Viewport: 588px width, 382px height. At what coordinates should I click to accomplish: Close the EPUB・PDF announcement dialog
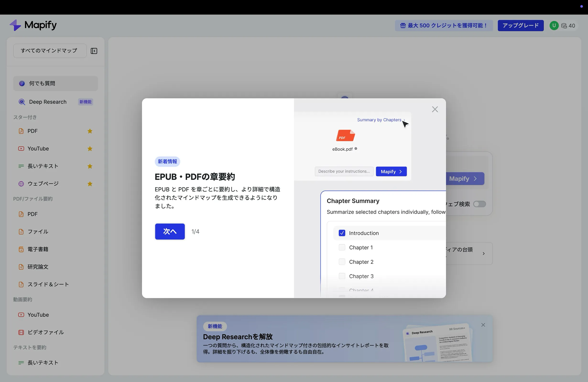coord(435,109)
